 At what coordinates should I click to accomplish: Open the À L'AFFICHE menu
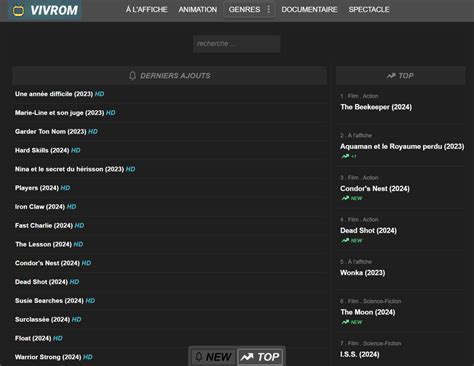tap(146, 10)
